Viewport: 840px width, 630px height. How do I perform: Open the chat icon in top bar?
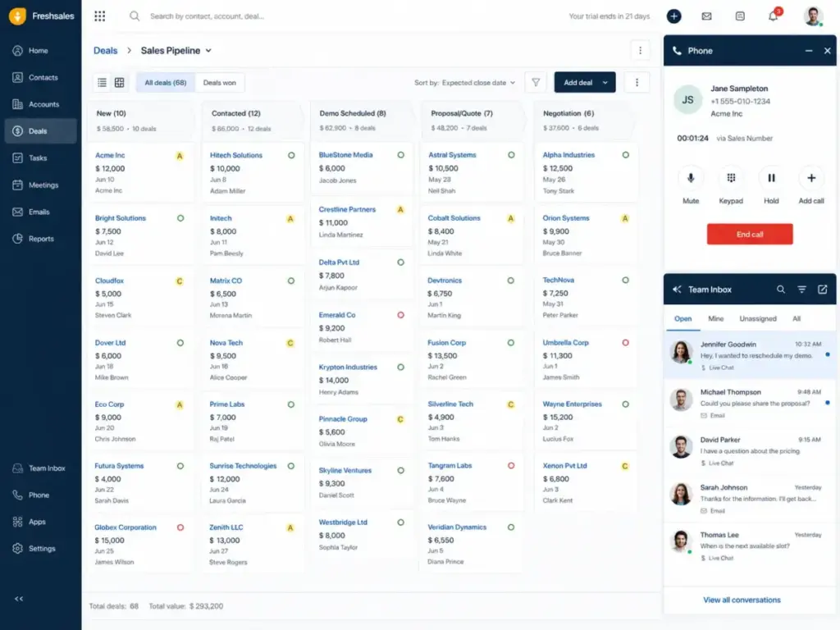[740, 16]
